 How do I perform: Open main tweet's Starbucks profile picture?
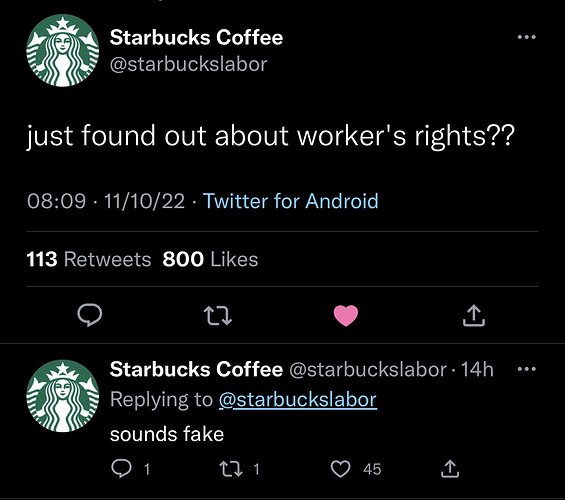(x=63, y=50)
